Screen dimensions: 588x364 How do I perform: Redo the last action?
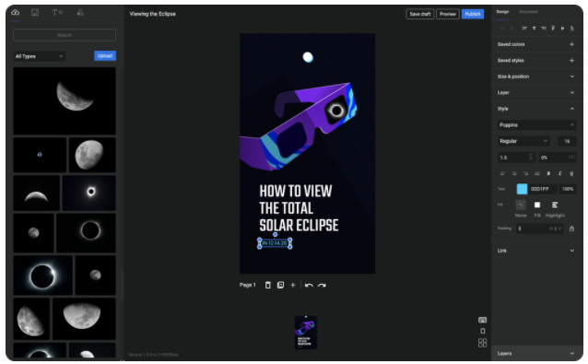322,286
